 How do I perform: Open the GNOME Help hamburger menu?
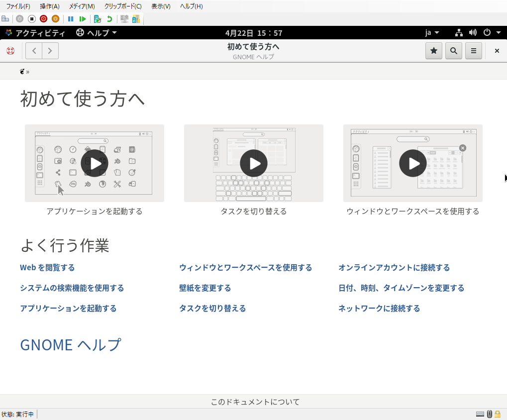click(474, 51)
